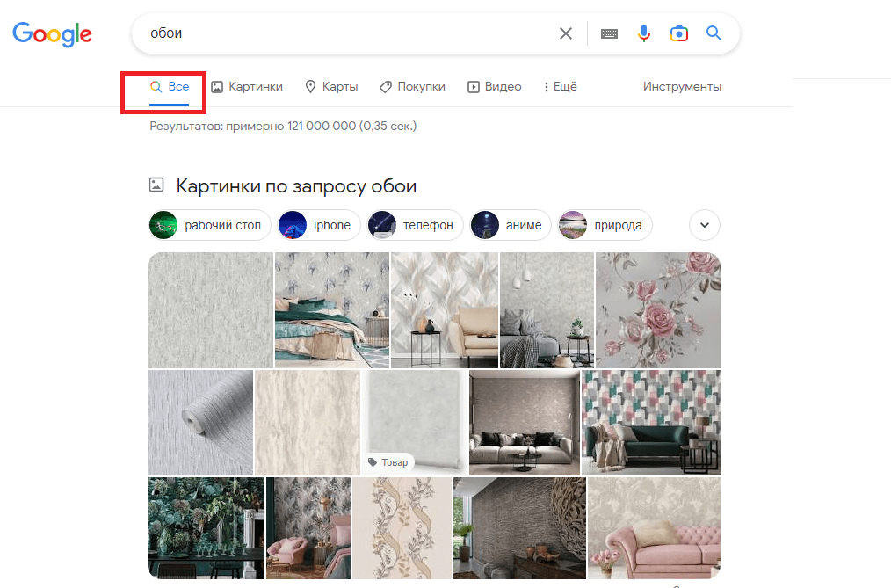This screenshot has height=588, width=891.
Task: Filter images by 'аниме' chip
Action: click(511, 225)
